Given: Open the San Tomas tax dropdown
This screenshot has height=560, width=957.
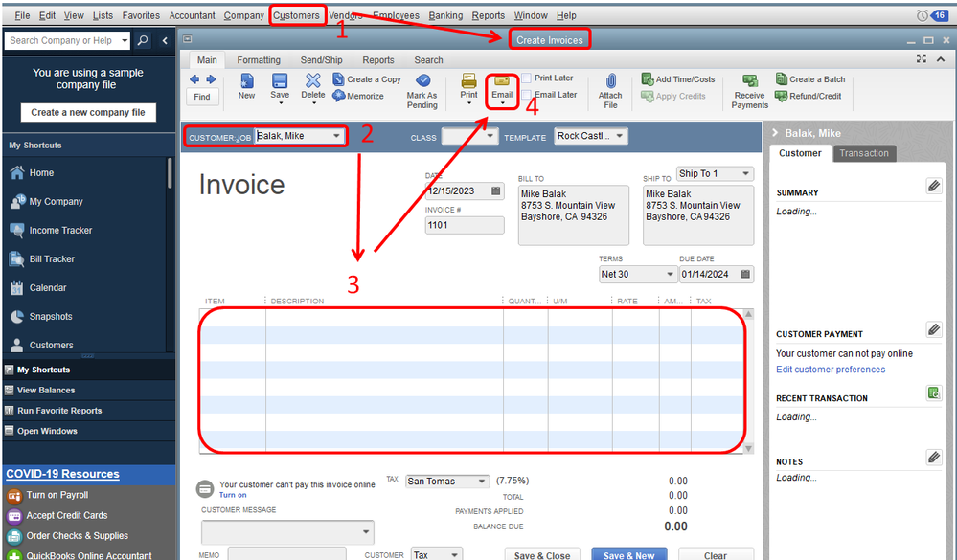Looking at the screenshot, I should (x=482, y=482).
